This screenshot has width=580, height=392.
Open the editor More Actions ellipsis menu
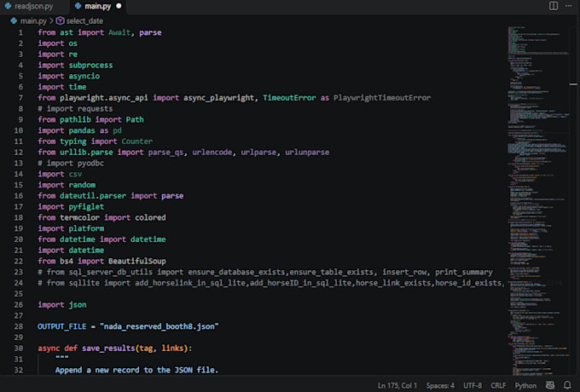(x=569, y=6)
